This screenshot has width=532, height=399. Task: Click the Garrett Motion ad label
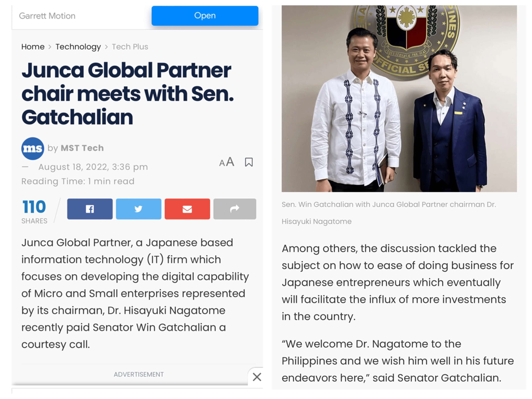tap(47, 16)
